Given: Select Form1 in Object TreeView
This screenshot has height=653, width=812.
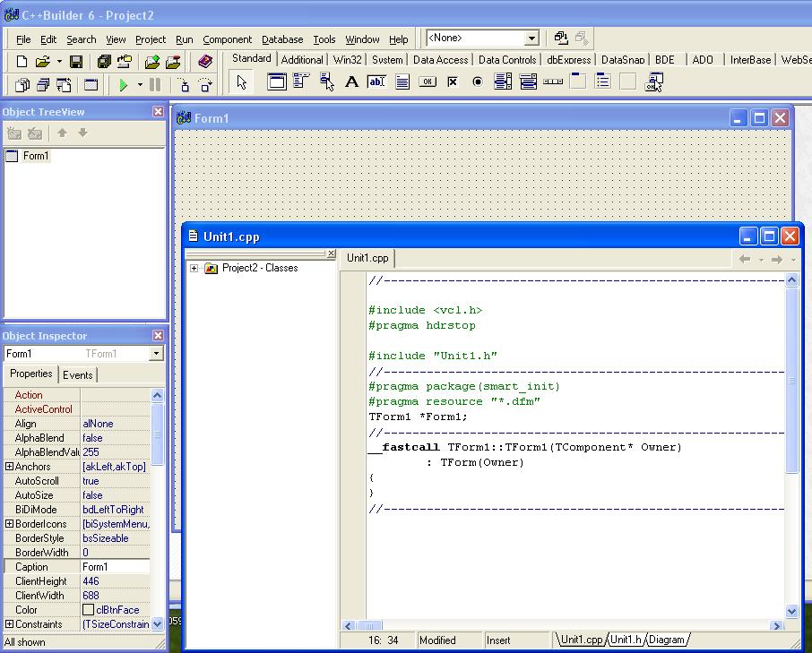Looking at the screenshot, I should click(x=35, y=156).
